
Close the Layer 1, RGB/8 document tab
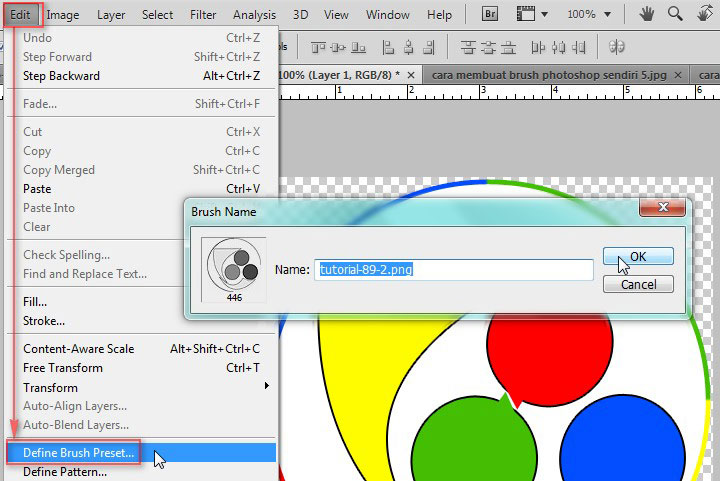click(411, 75)
